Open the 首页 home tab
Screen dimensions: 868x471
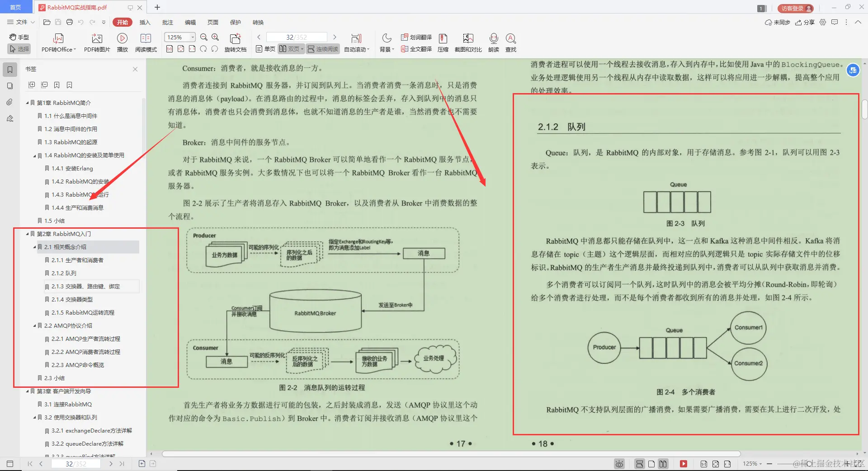16,7
